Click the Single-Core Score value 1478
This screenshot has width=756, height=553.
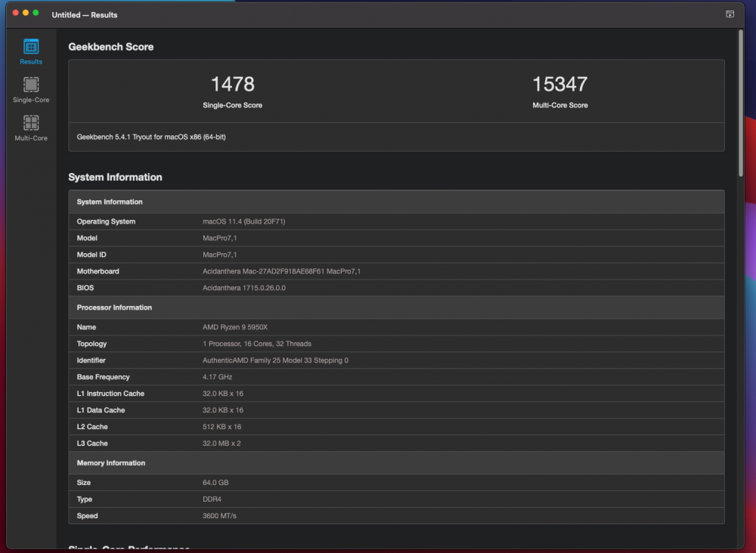coord(232,85)
